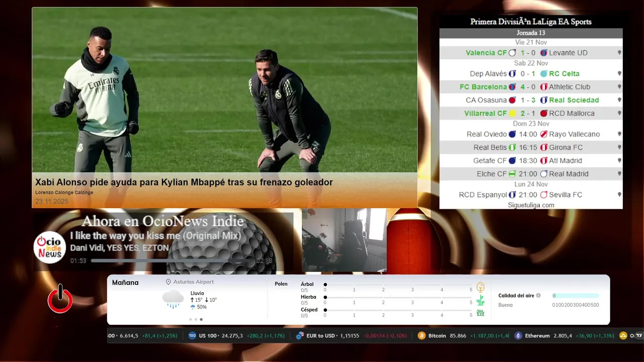Click the RC Celta crest icon
Viewport: 644px width, 362px height.
click(x=543, y=73)
